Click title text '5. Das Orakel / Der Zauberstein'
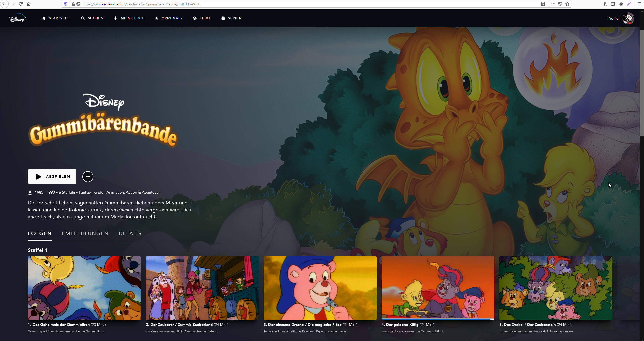 tap(527, 325)
